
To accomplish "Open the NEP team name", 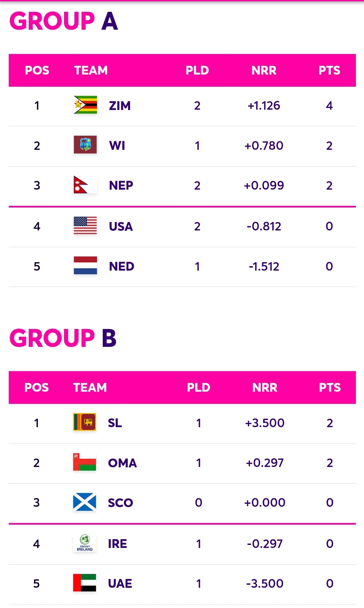I will click(x=121, y=185).
